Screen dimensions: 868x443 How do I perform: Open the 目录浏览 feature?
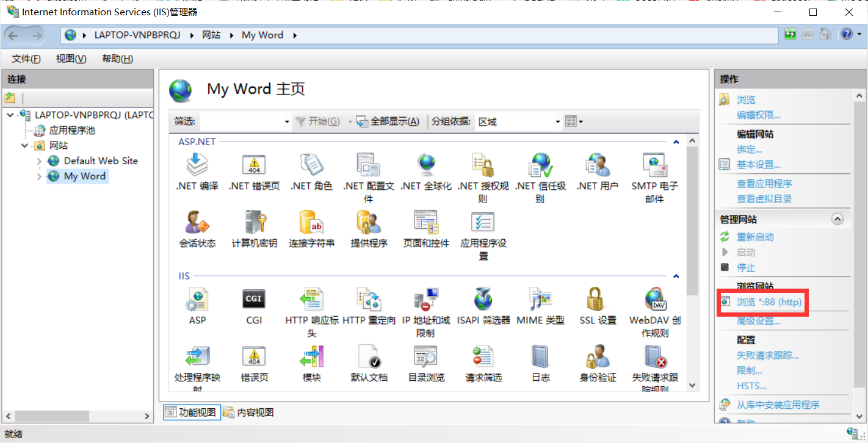pyautogui.click(x=425, y=360)
